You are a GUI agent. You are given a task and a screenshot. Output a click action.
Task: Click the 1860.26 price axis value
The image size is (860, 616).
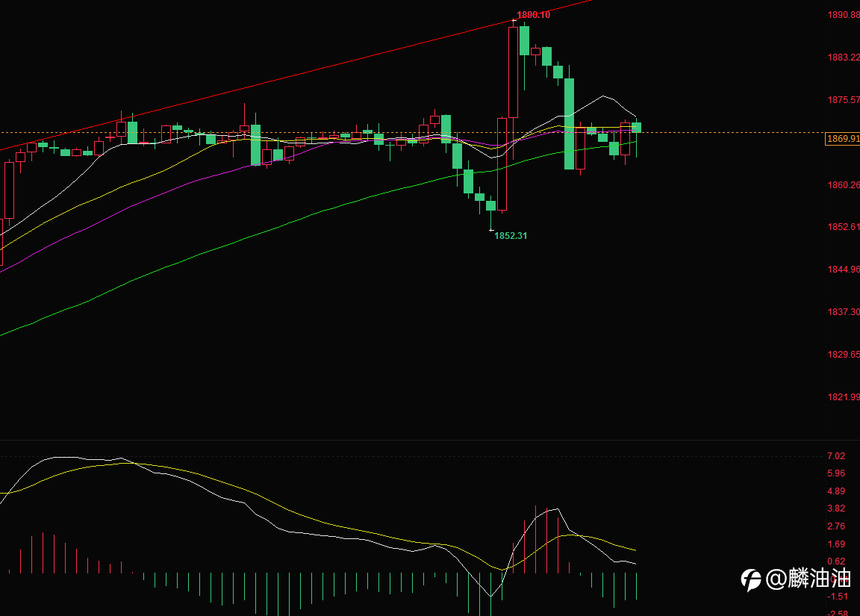[x=844, y=185]
